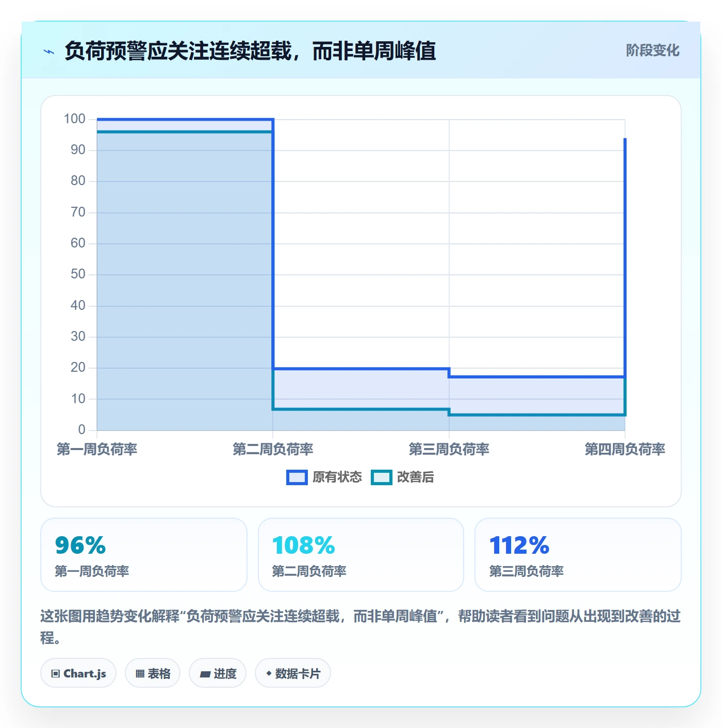Viewport: 722px width, 728px height.
Task: Click x-axis label 第二周负荷率
Action: (x=273, y=450)
